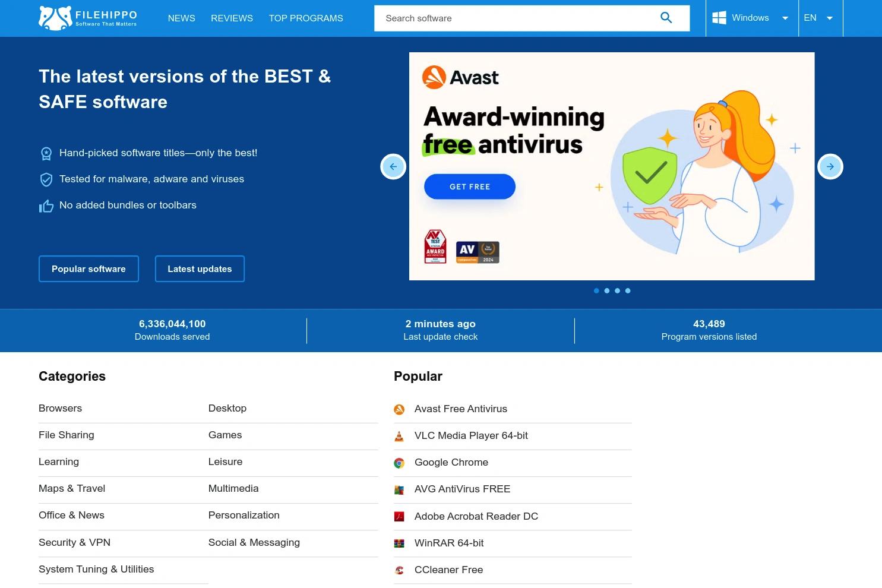Open the Avast Free Antivirus link

pyautogui.click(x=461, y=409)
